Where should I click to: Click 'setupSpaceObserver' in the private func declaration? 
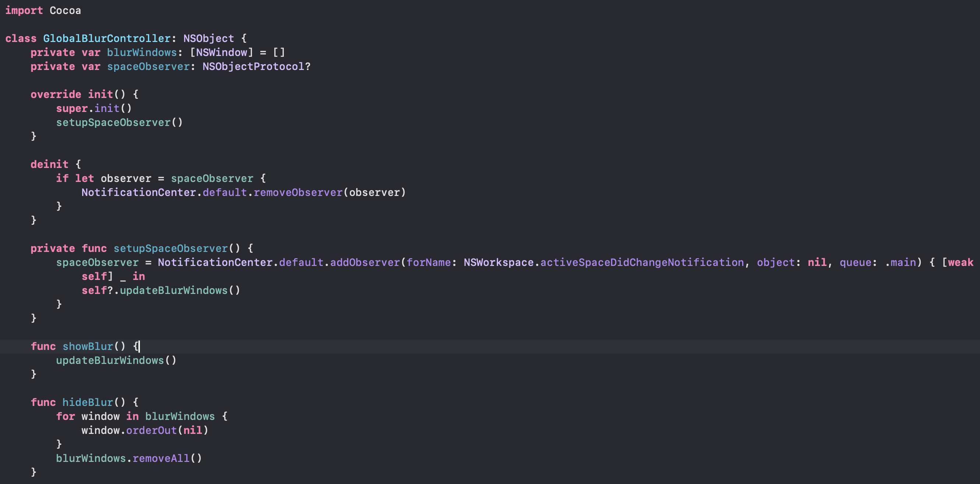coord(171,249)
